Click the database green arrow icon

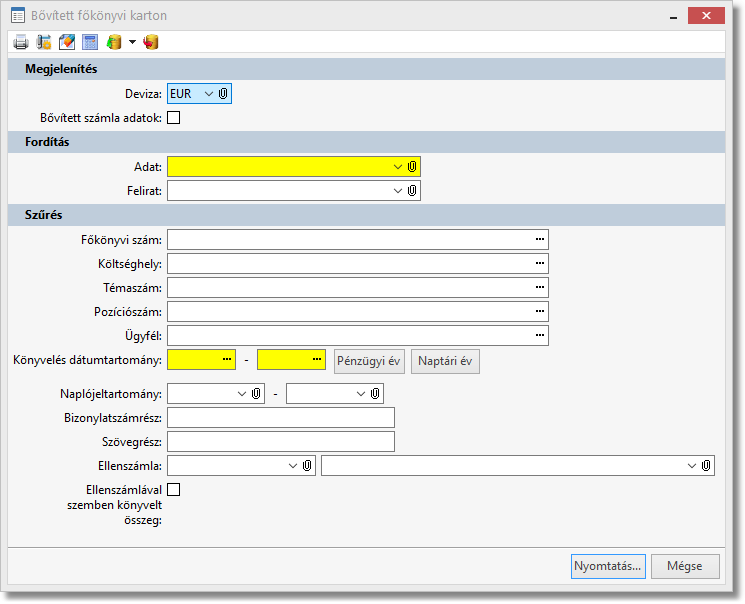click(114, 42)
